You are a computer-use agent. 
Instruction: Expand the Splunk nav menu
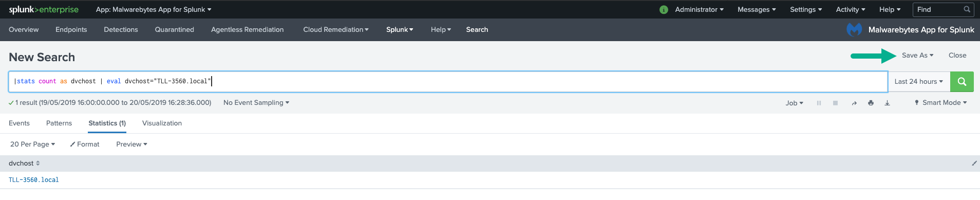400,30
